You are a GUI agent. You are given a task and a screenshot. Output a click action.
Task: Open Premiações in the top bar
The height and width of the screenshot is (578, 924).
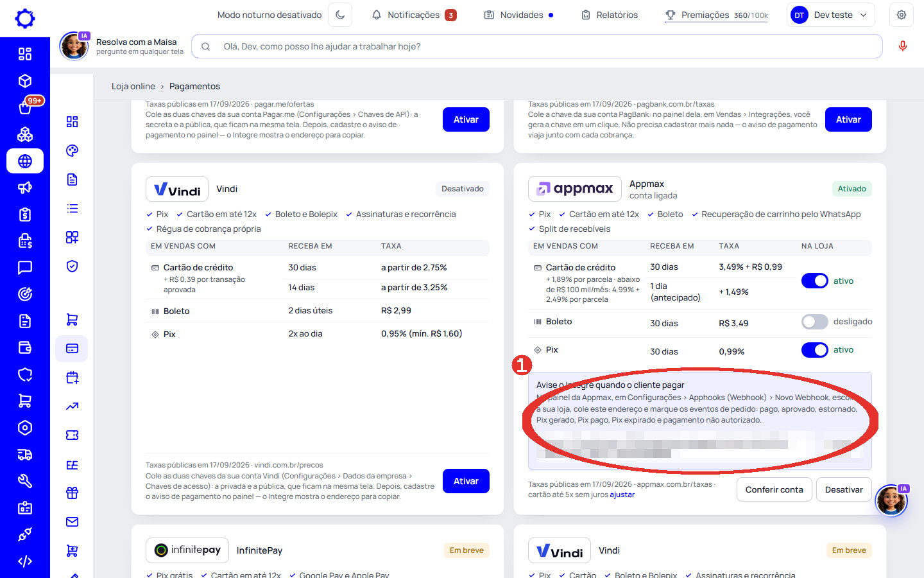[x=716, y=15]
